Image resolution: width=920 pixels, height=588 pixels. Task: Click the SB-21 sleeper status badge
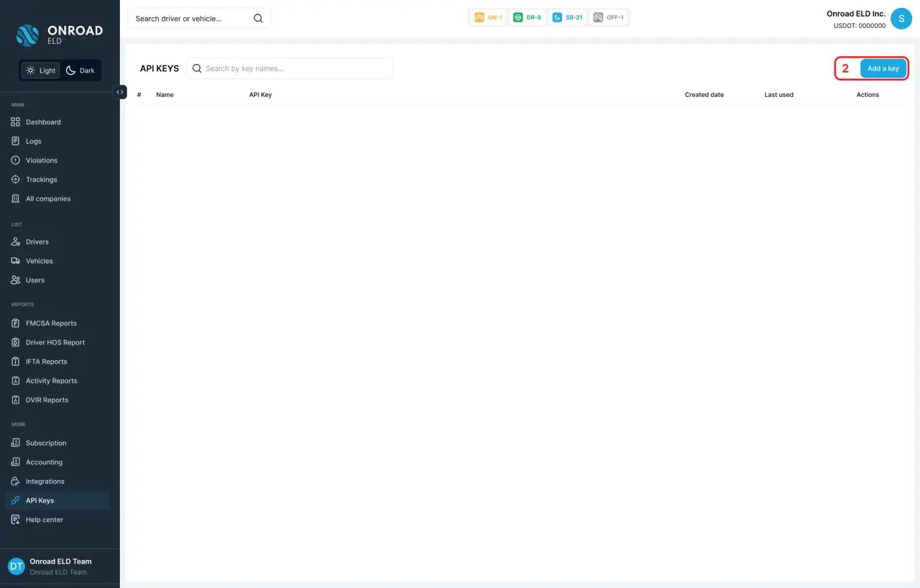[x=568, y=17]
